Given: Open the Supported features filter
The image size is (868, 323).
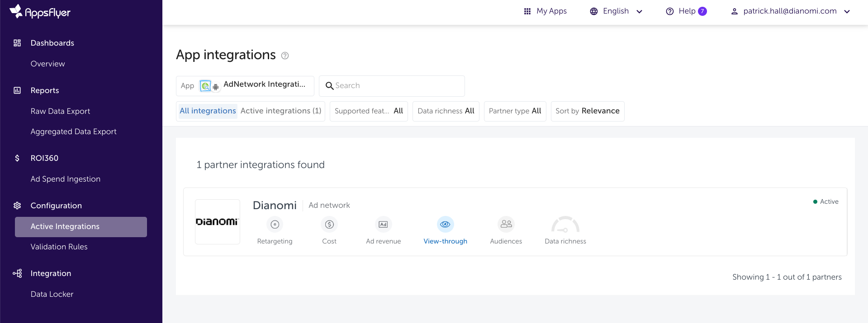Looking at the screenshot, I should (369, 111).
